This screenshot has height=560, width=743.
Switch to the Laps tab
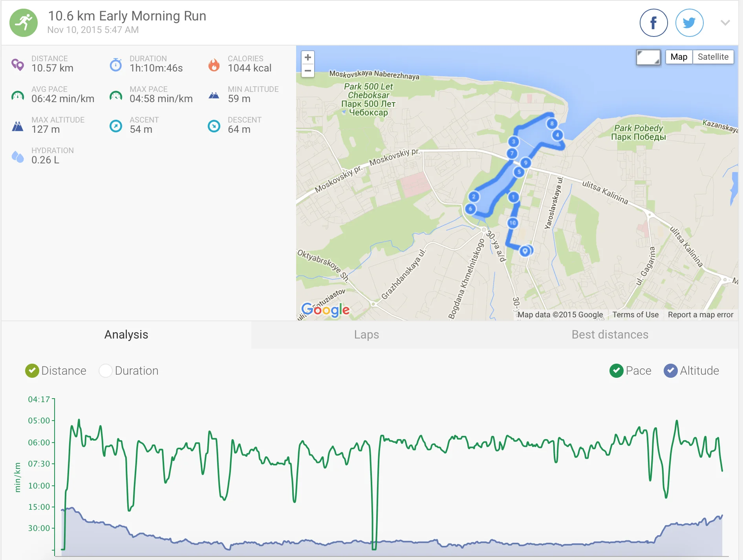[366, 335]
